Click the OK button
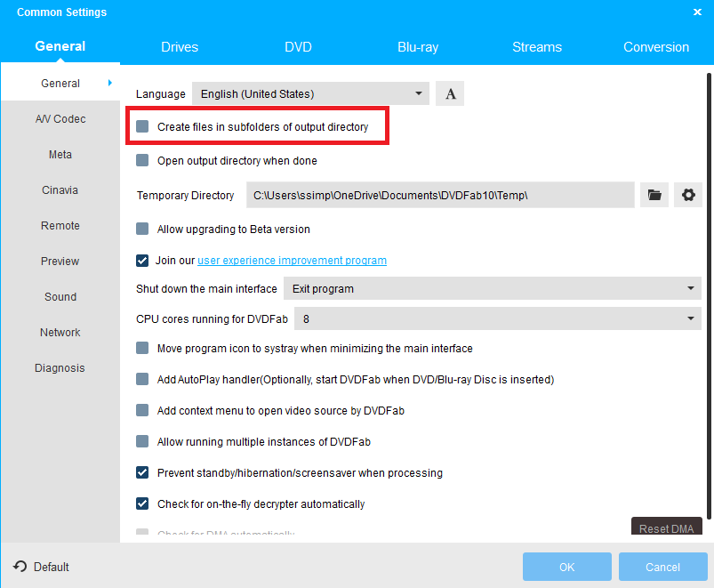The height and width of the screenshot is (588, 714). [x=566, y=567]
